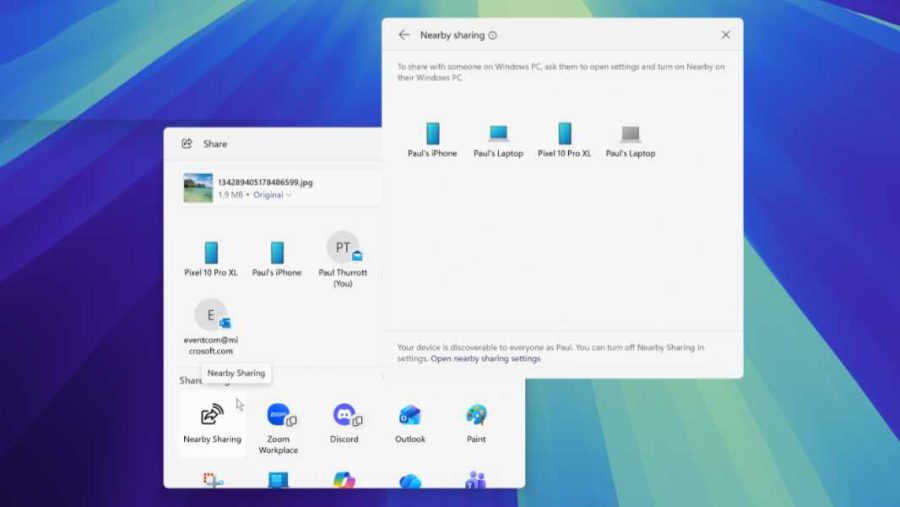This screenshot has width=900, height=507.
Task: Share using the OneDrive cloud icon
Action: 410,481
